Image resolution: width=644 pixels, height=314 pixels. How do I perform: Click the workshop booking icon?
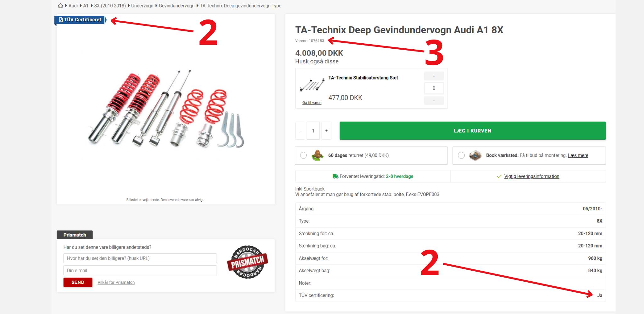point(475,155)
